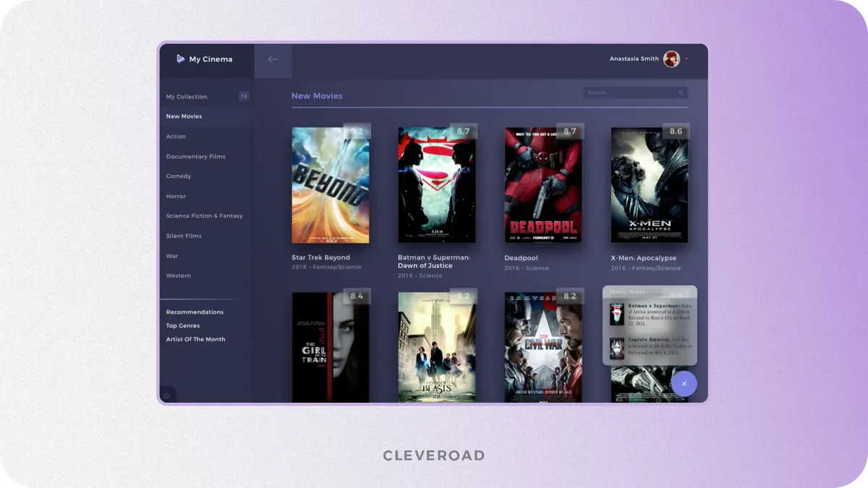Click the 12 badge beside My Collection
Image resolution: width=868 pixels, height=488 pixels.
(244, 96)
